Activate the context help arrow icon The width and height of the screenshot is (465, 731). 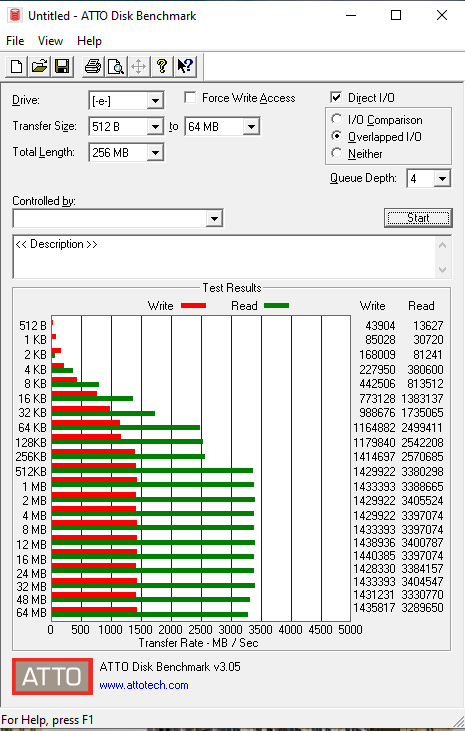point(185,67)
